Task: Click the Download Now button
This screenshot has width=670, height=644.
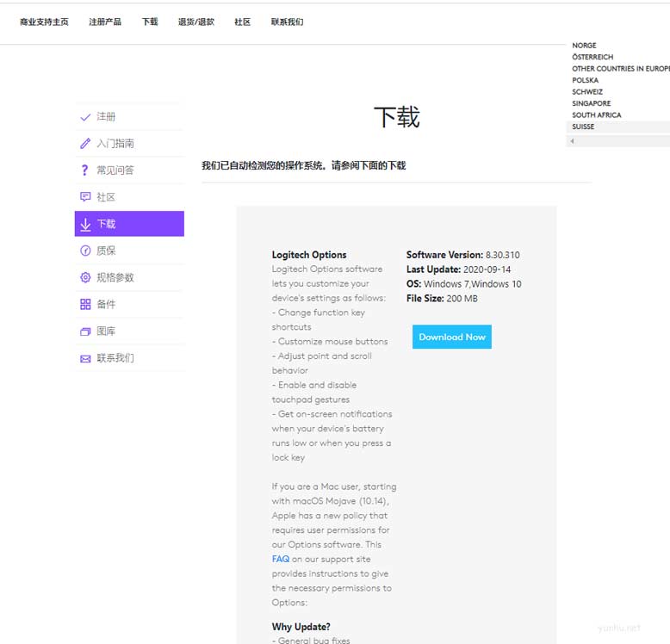Action: pos(451,337)
